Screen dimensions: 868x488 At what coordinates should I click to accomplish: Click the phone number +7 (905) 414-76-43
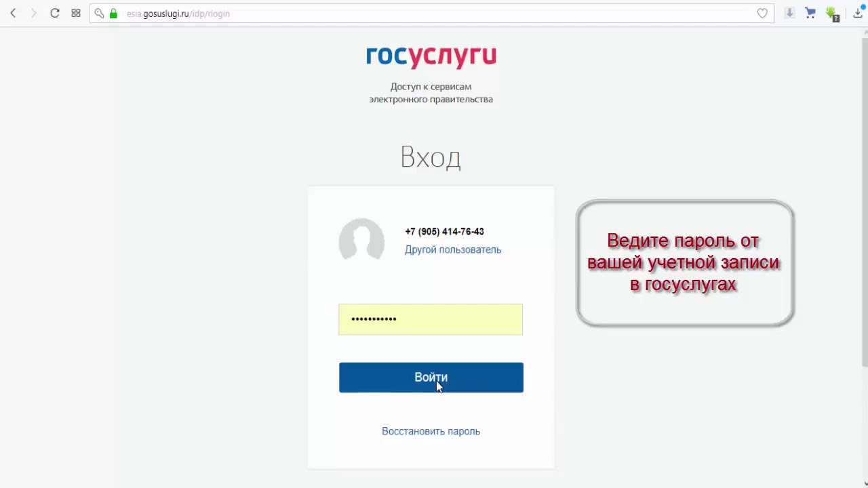click(x=444, y=232)
